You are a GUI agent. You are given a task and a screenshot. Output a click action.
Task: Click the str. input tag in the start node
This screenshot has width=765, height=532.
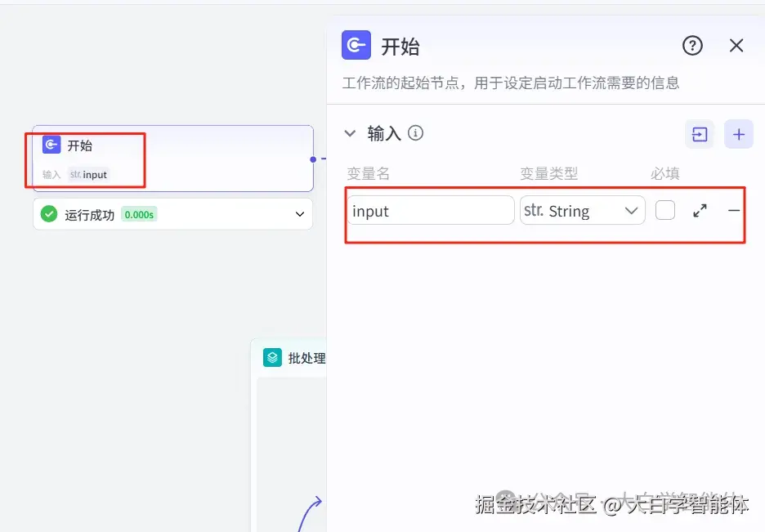point(88,175)
